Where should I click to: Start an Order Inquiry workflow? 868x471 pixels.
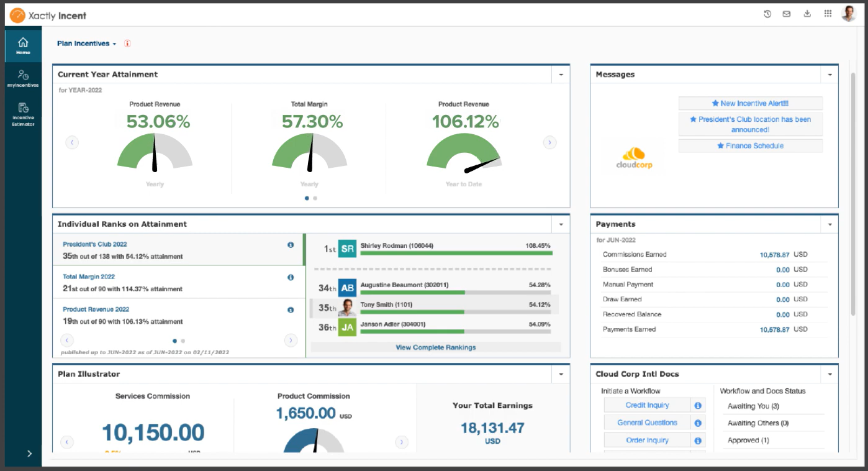pyautogui.click(x=647, y=440)
